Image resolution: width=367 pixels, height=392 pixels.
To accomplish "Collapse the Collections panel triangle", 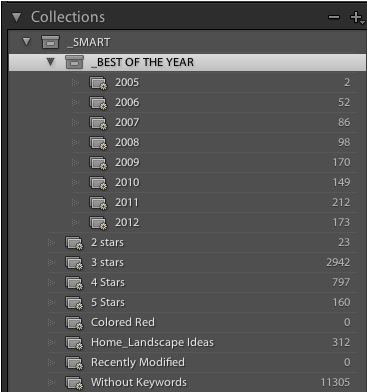I will pyautogui.click(x=16, y=17).
